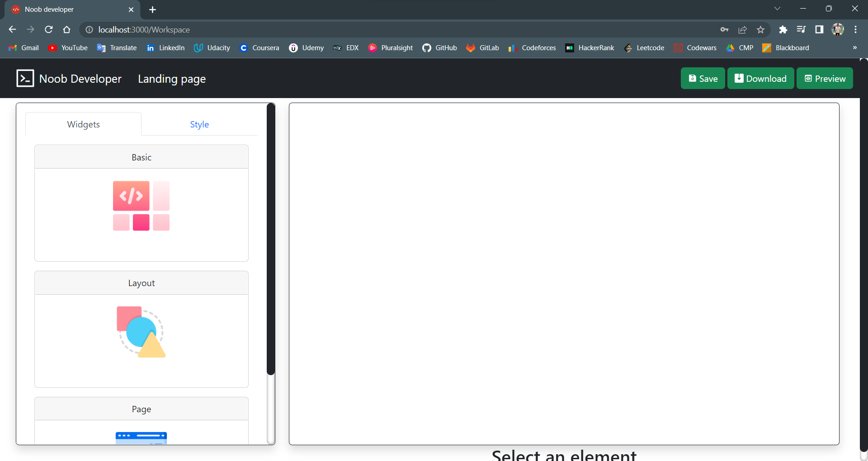Viewport: 868px width, 461px height.
Task: Select the Page widget browser icon
Action: point(141,438)
